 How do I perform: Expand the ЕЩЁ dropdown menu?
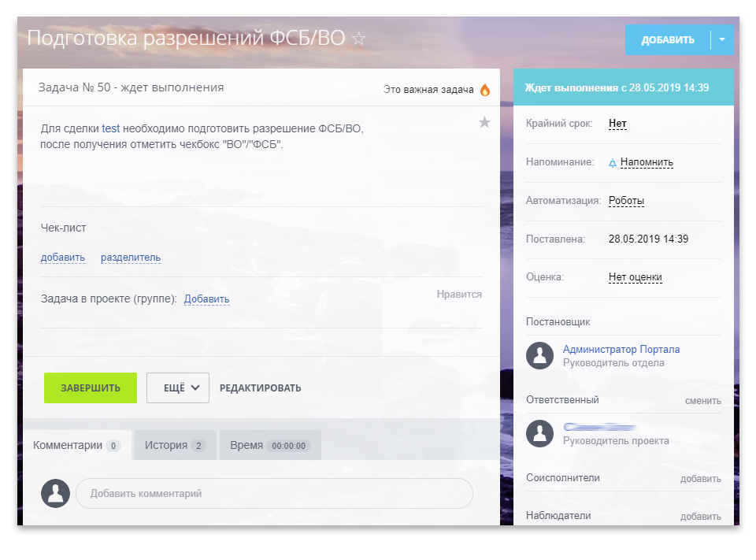pos(178,388)
